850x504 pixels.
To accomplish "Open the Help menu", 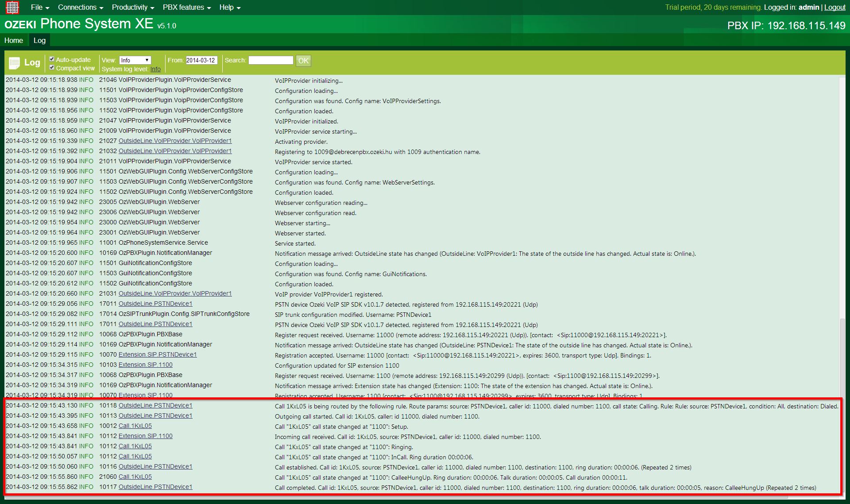I will tap(227, 7).
